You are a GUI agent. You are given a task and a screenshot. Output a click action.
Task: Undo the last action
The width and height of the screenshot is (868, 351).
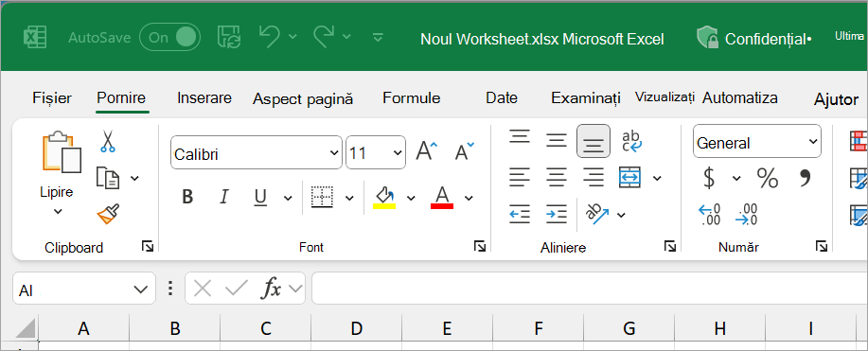(x=269, y=36)
